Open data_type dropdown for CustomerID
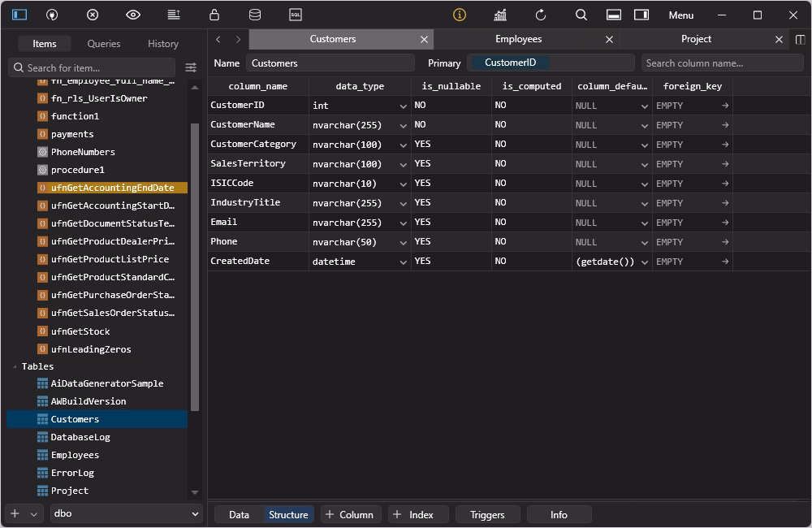This screenshot has height=528, width=812. [x=403, y=106]
